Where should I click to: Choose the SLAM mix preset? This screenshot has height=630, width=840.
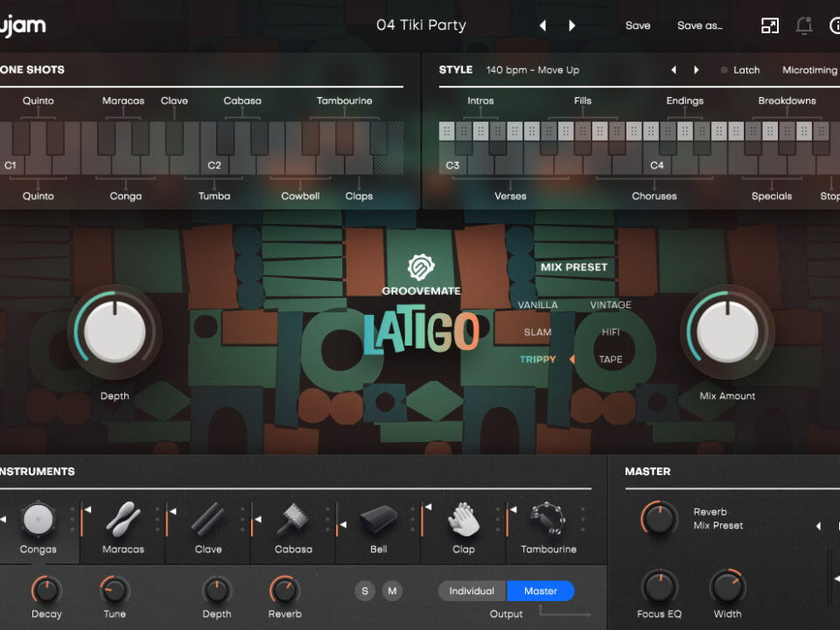click(x=537, y=332)
